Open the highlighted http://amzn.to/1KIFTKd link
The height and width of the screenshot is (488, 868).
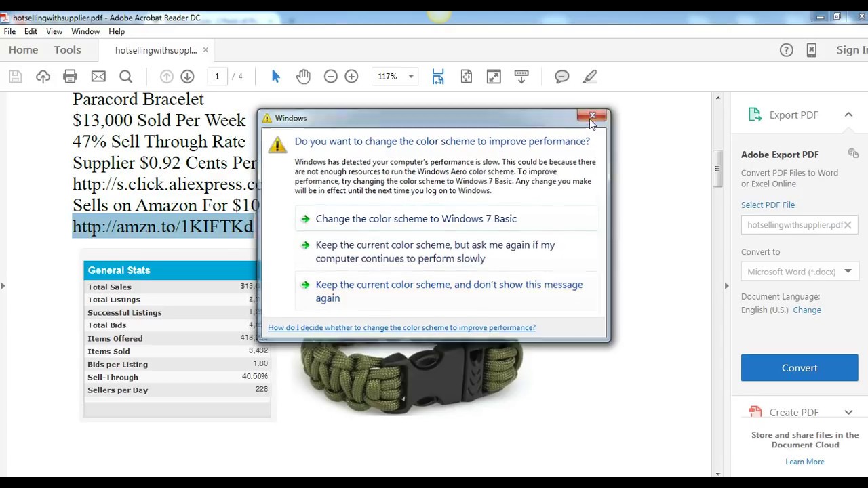coord(163,226)
